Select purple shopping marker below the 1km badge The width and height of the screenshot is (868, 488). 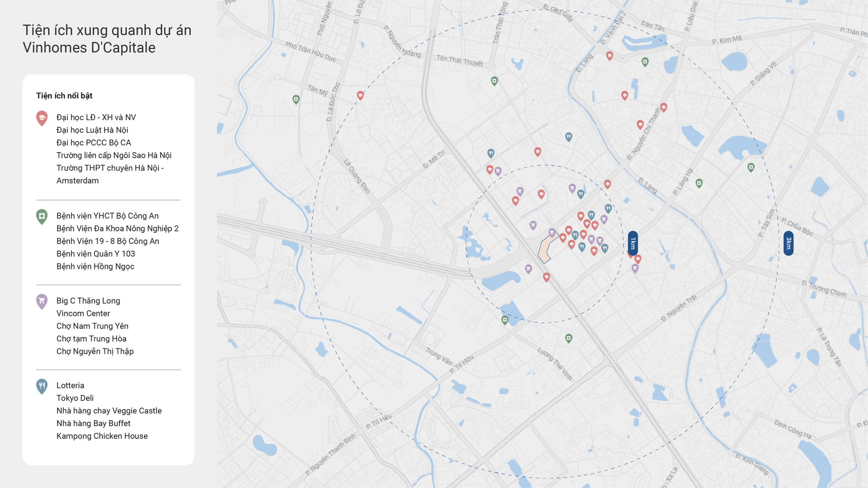tap(635, 269)
